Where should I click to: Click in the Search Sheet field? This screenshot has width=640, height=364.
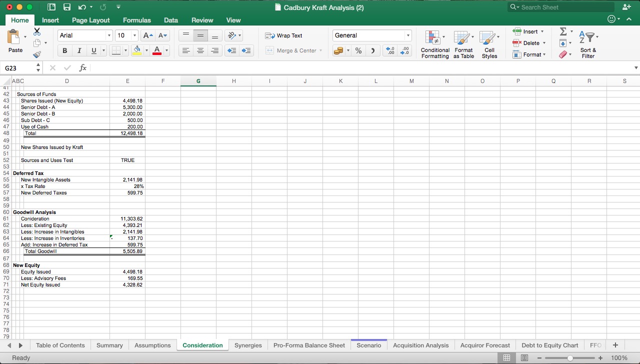click(x=560, y=7)
